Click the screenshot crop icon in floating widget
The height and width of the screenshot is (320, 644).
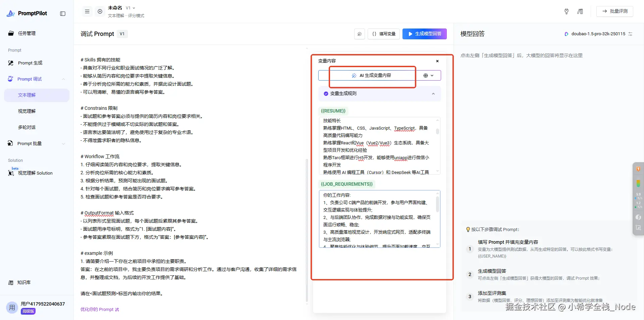coord(638,228)
